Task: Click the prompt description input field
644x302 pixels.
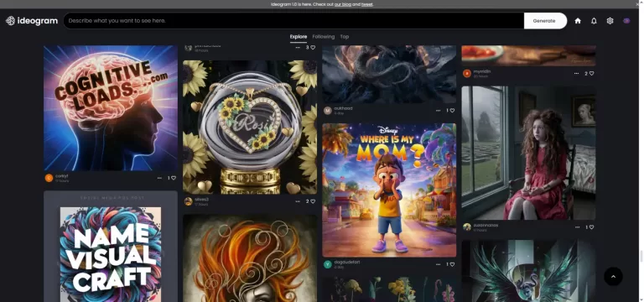Action: pyautogui.click(x=293, y=21)
